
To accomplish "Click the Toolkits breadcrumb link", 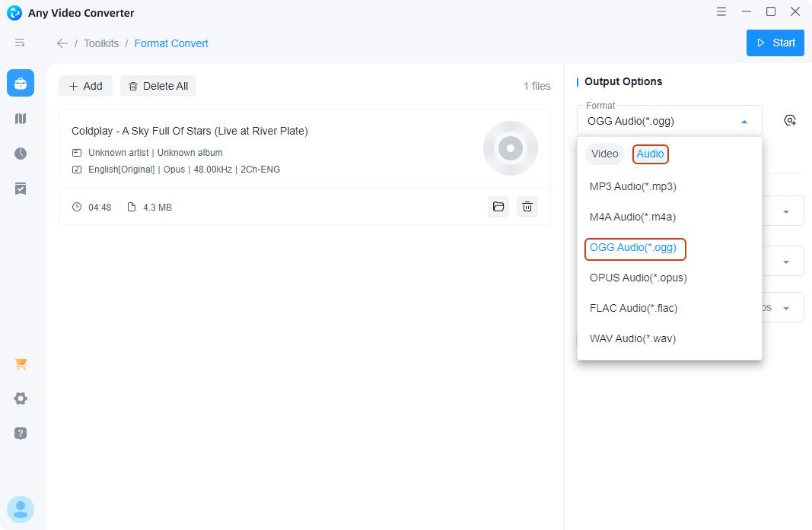I will click(x=101, y=43).
